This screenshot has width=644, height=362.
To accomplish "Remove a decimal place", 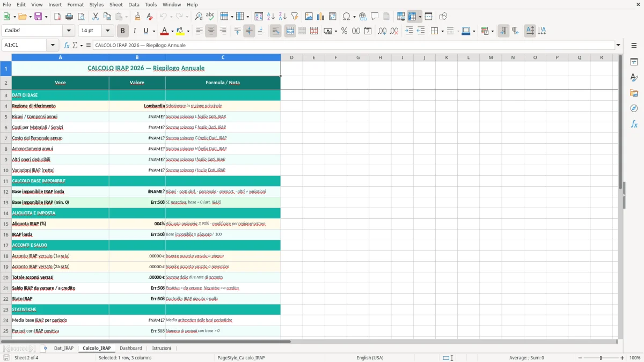I will 394,31.
